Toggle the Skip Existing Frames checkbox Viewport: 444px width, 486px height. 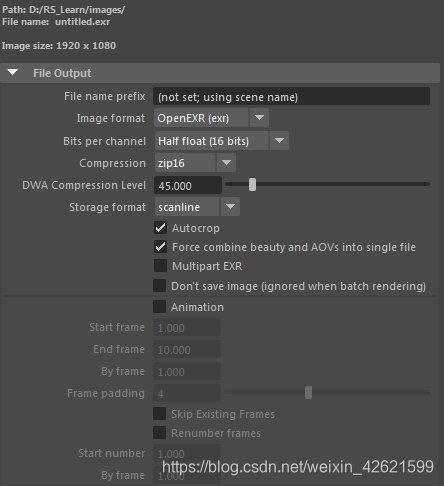pyautogui.click(x=159, y=414)
